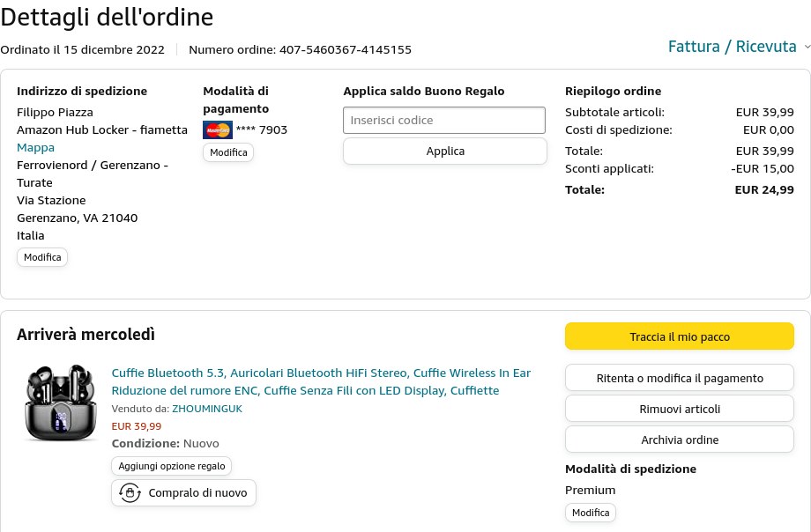Open seller ZHOUMINGUK link

[x=207, y=409]
